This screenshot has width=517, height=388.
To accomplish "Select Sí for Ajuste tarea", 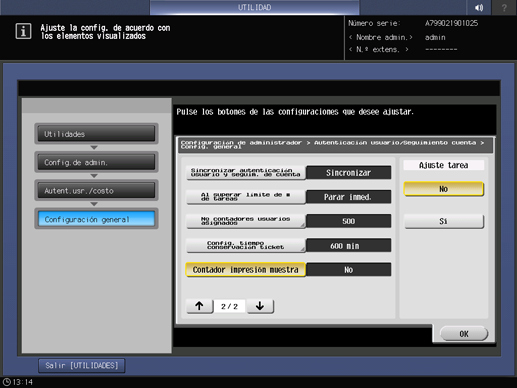I will (443, 221).
